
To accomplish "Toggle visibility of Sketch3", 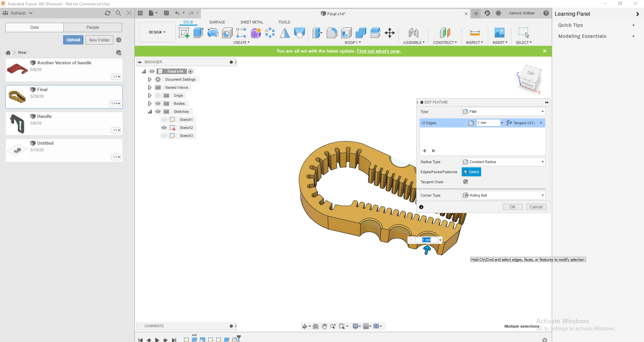I will 164,136.
